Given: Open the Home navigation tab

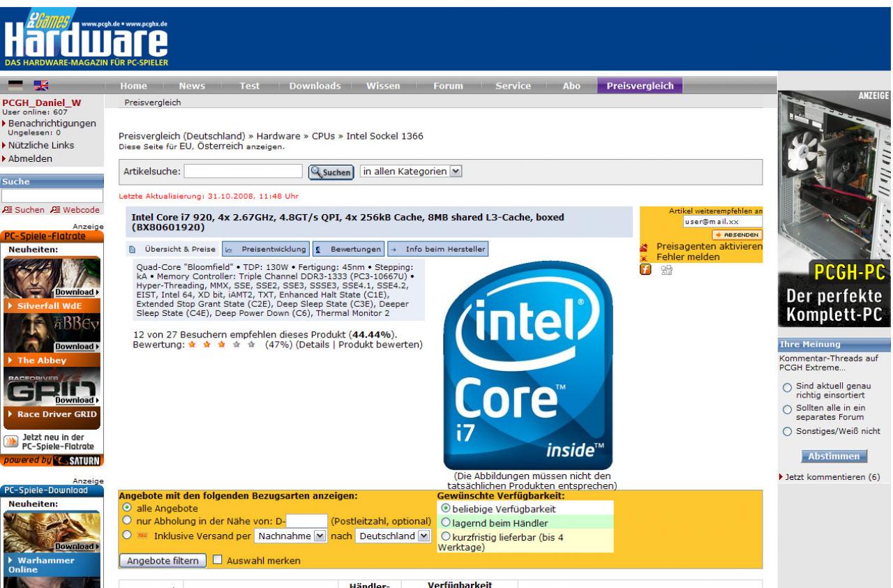Looking at the screenshot, I should [x=133, y=86].
